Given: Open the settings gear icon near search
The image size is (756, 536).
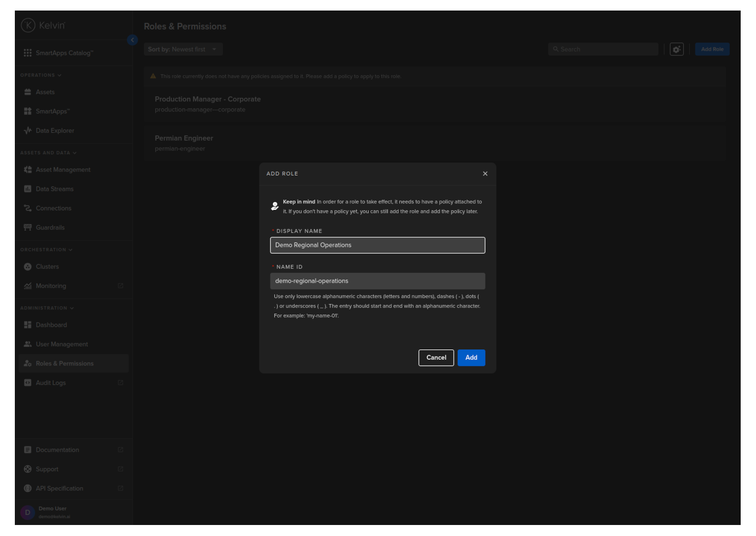Looking at the screenshot, I should coord(676,49).
